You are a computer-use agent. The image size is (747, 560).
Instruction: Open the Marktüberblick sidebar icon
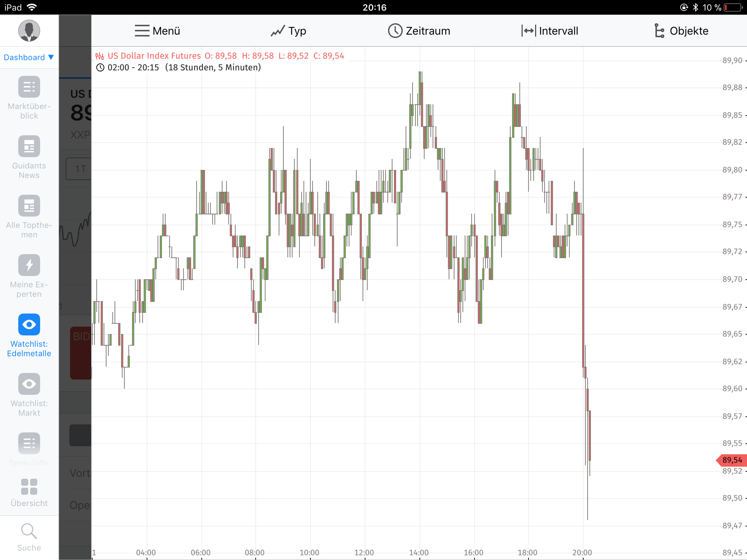[x=29, y=87]
